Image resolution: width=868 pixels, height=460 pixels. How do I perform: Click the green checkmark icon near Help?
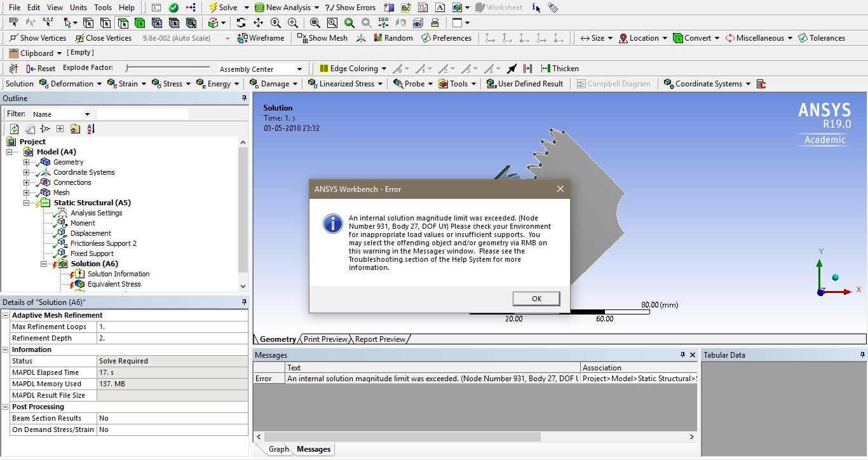click(x=173, y=8)
